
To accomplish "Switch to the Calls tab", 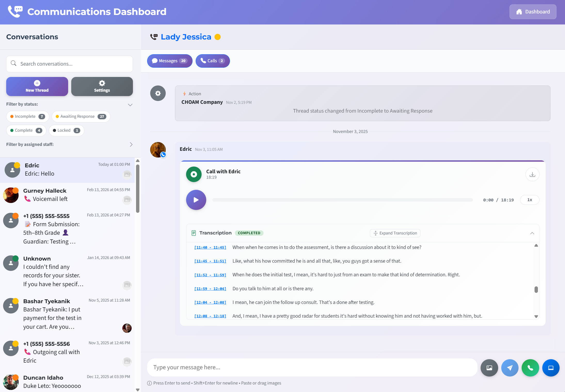I will [212, 61].
